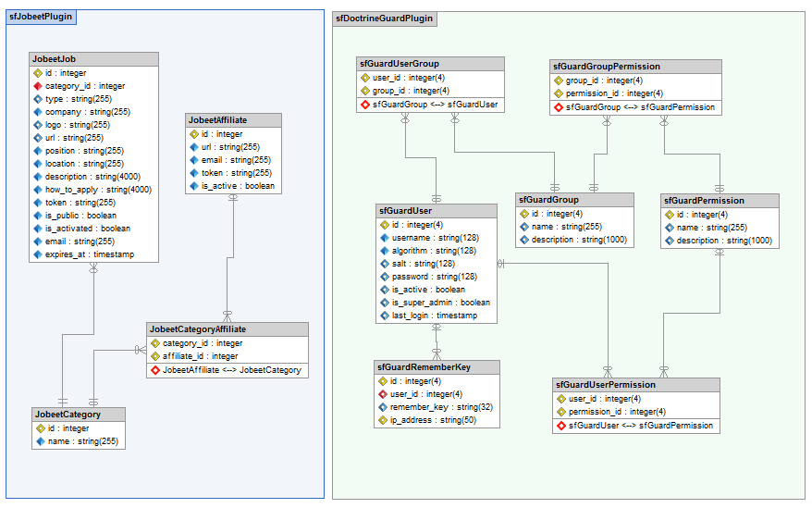Image resolution: width=812 pixels, height=508 pixels.
Task: Click the primary key icon beside JobeetJob id
Action: [x=38, y=73]
